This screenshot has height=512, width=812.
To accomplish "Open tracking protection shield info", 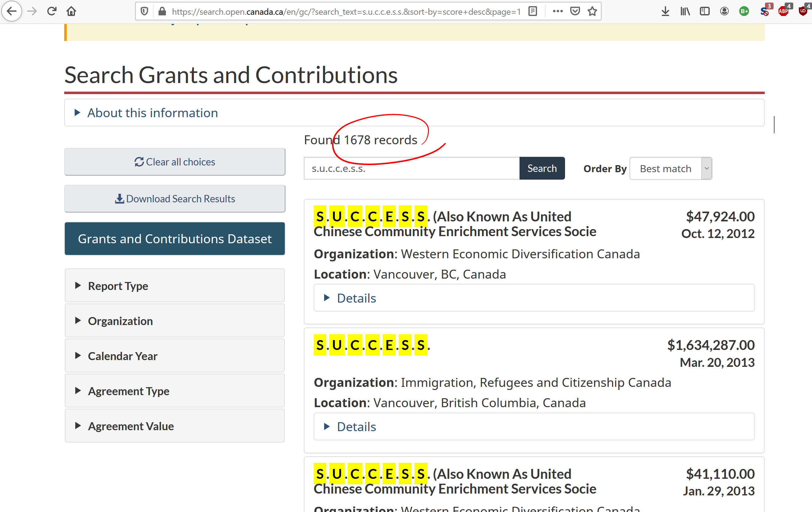I will point(144,11).
